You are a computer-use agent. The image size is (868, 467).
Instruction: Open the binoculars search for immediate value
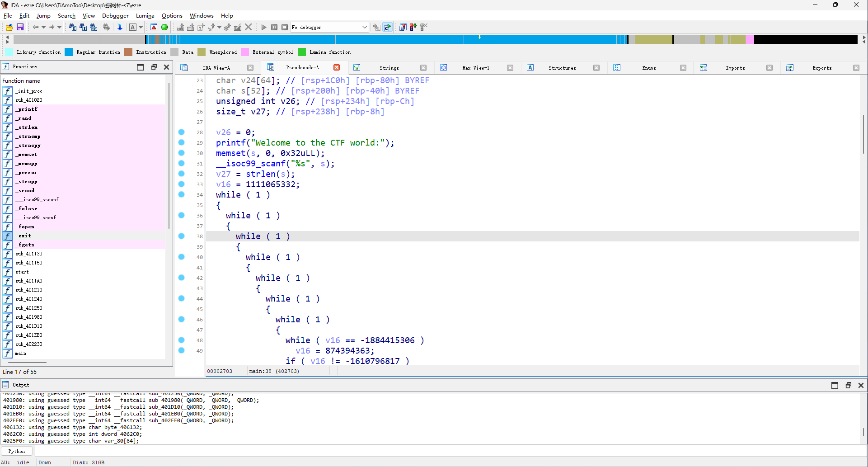tap(73, 27)
